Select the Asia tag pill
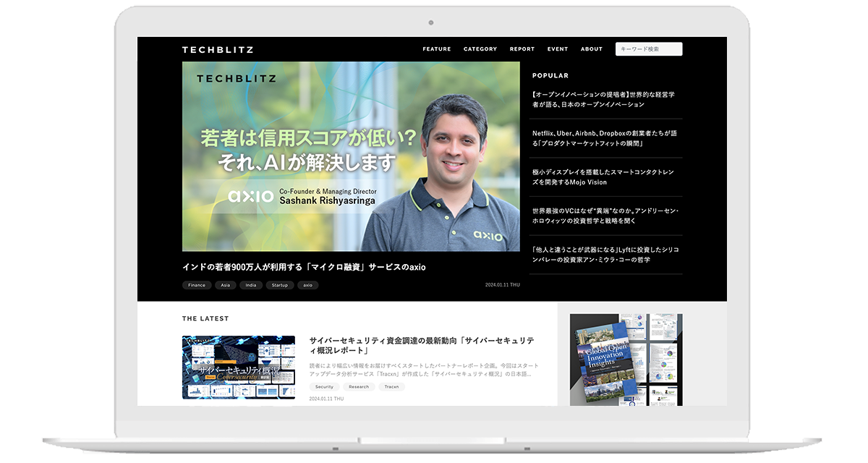This screenshot has height=463, width=868. coord(226,285)
